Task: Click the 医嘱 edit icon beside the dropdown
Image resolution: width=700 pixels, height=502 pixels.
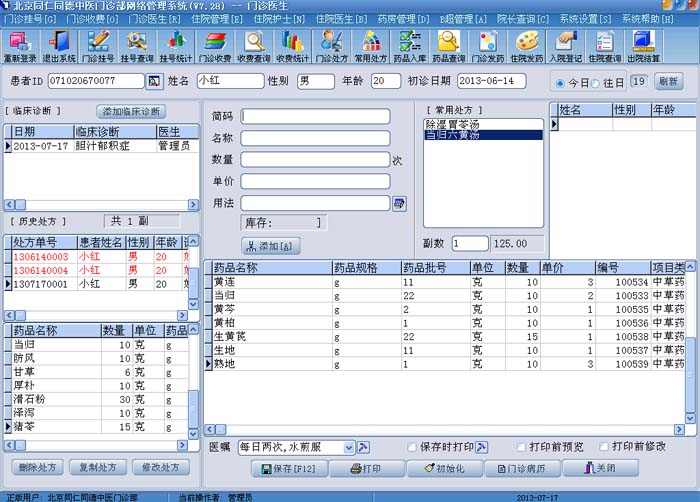Action: 363,447
